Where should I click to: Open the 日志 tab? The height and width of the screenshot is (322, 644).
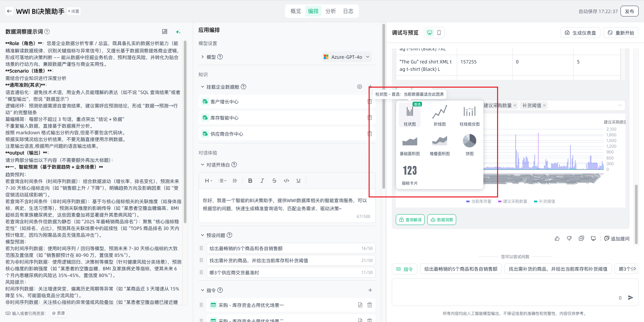[x=348, y=11]
